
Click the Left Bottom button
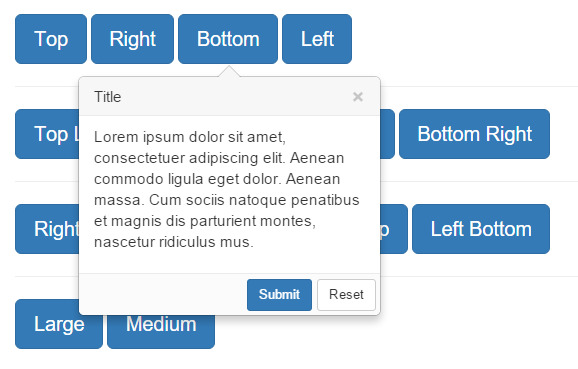[x=481, y=229]
